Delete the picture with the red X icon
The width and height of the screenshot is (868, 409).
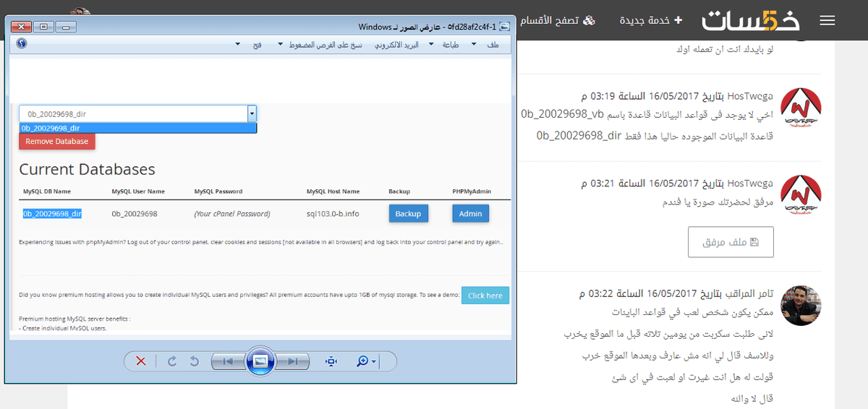[141, 361]
